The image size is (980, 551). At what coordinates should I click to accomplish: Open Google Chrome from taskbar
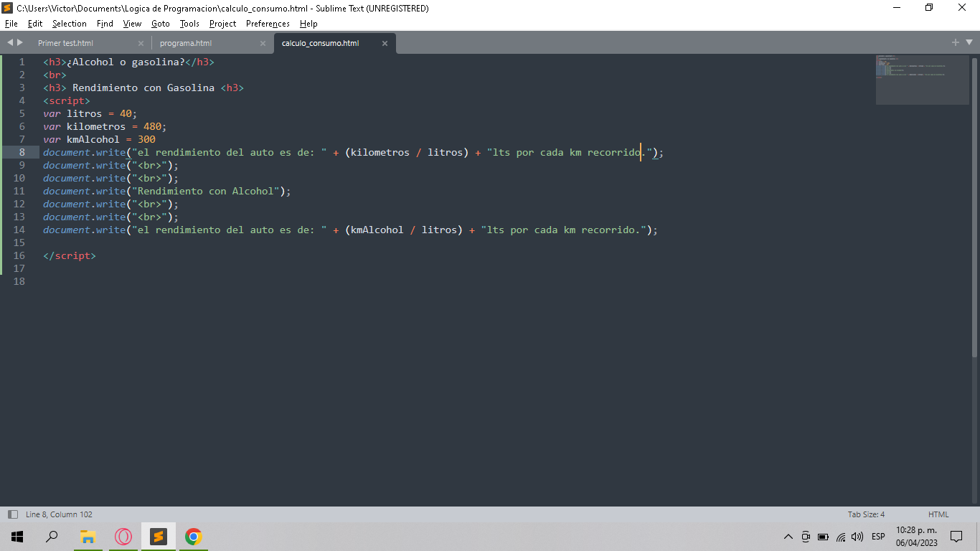193,536
